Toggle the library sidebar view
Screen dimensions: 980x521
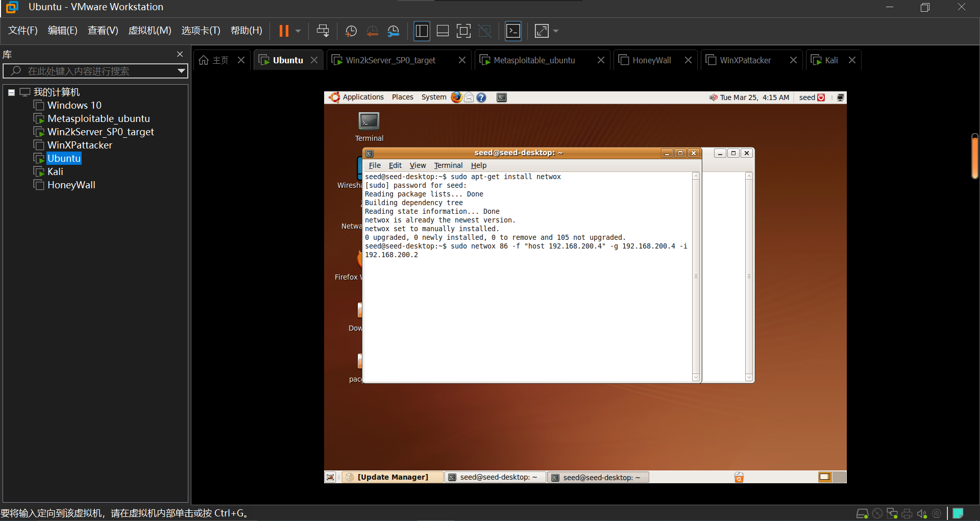pos(422,31)
